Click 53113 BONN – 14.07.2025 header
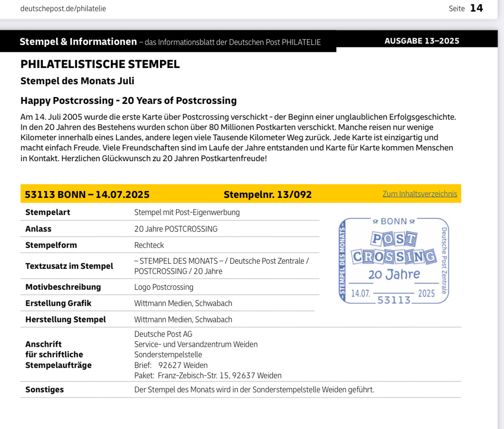Image resolution: width=504 pixels, height=429 pixels. (87, 194)
